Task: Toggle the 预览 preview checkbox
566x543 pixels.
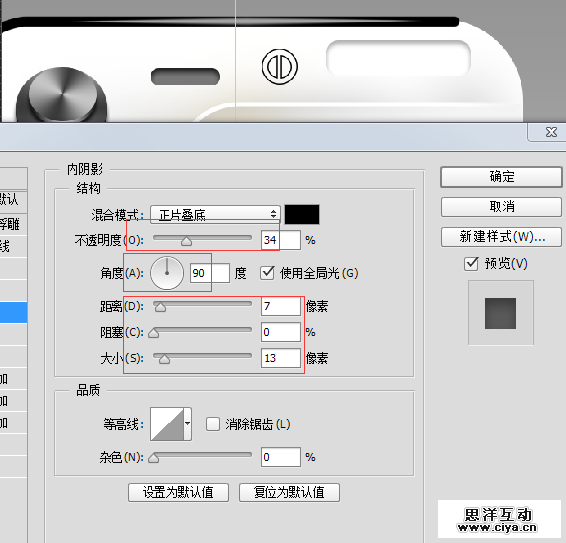Action: click(x=471, y=264)
